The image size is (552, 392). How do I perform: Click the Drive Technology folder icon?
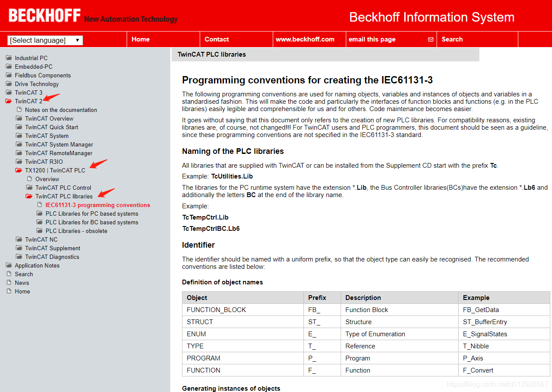coord(9,84)
